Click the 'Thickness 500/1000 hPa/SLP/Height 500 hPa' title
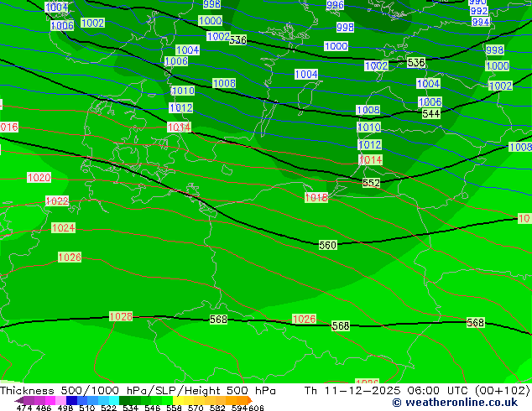The width and height of the screenshot is (532, 411). click(138, 391)
